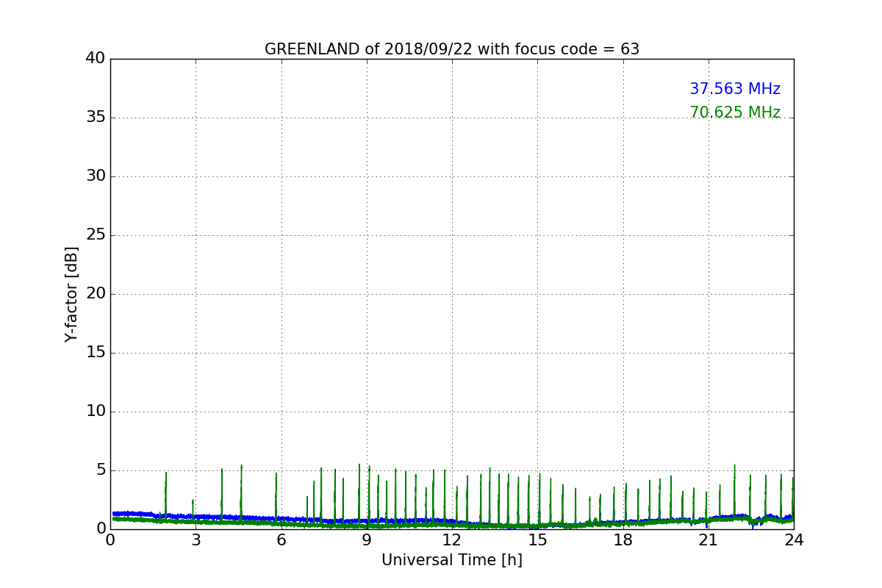Click x-axis tick label 12
Screen dimensions: 882x588
pyautogui.click(x=452, y=540)
